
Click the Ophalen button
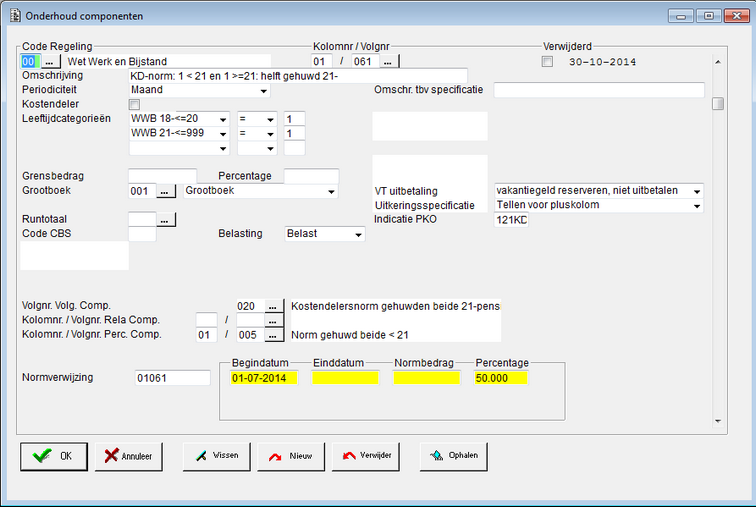pyautogui.click(x=454, y=456)
